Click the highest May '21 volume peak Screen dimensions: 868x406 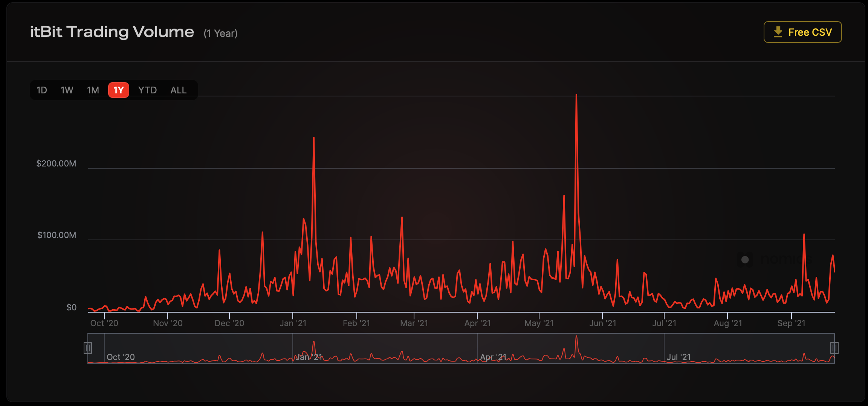coord(576,96)
